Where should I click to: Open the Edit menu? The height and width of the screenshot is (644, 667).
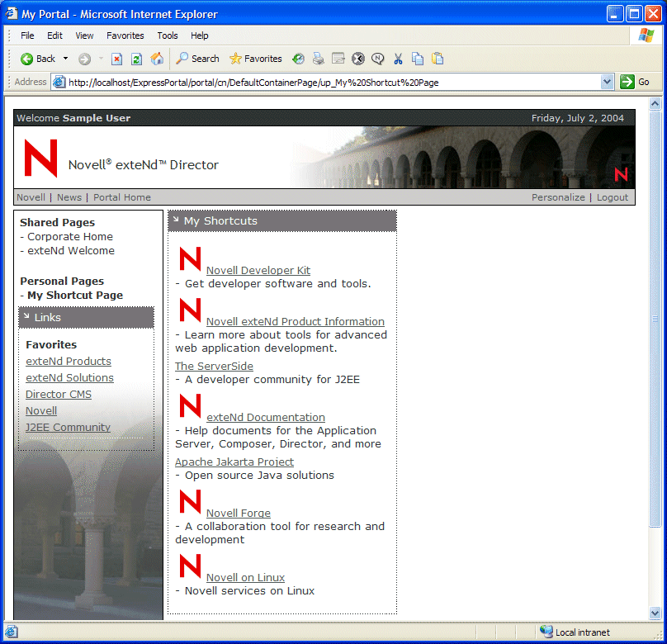(x=54, y=36)
